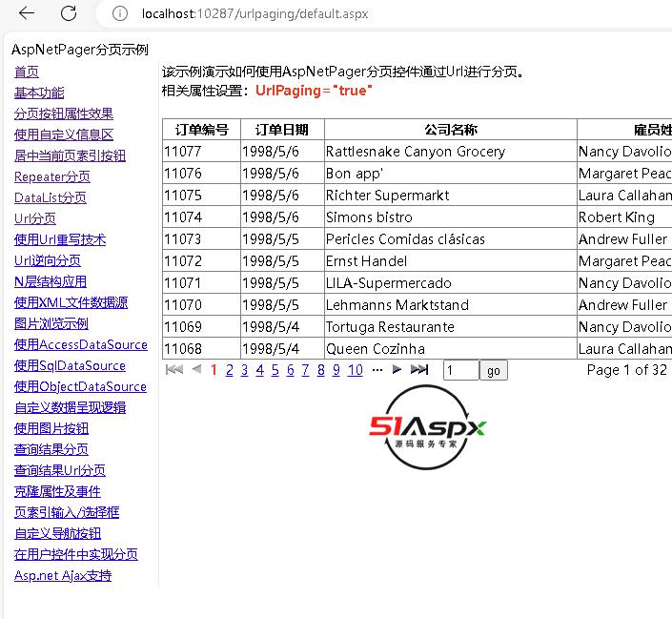
Task: Select the Richter Supermarkt cell
Action: coord(451,196)
